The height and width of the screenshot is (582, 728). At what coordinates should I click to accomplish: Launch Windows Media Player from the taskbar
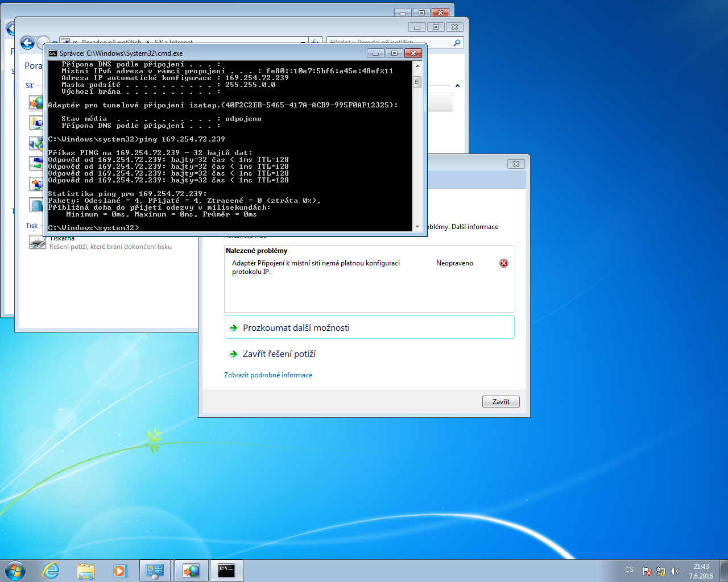120,571
